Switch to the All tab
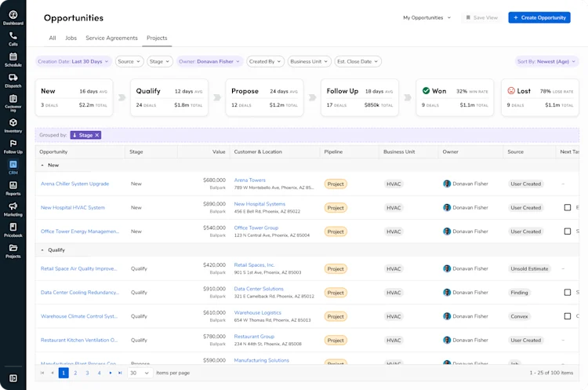 tap(53, 38)
